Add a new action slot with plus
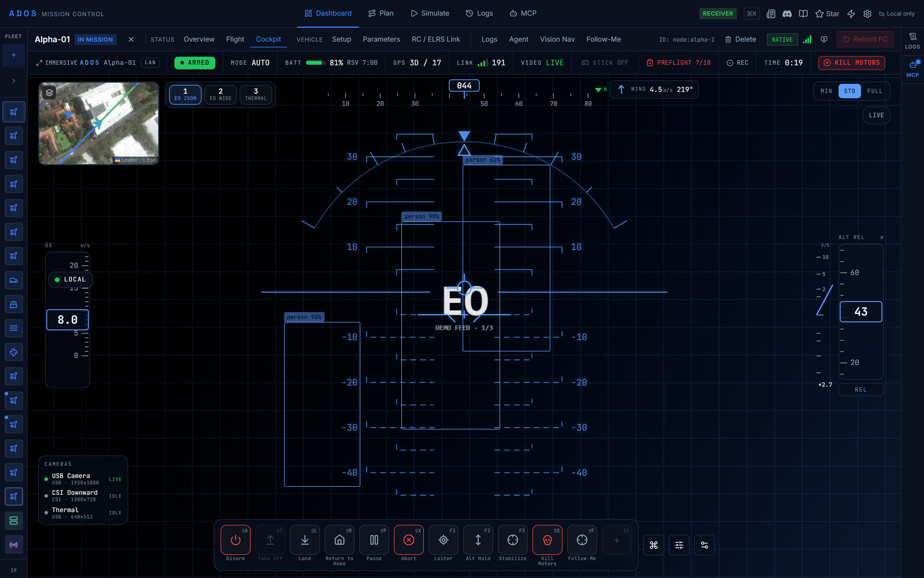This screenshot has width=924, height=578. pos(617,540)
